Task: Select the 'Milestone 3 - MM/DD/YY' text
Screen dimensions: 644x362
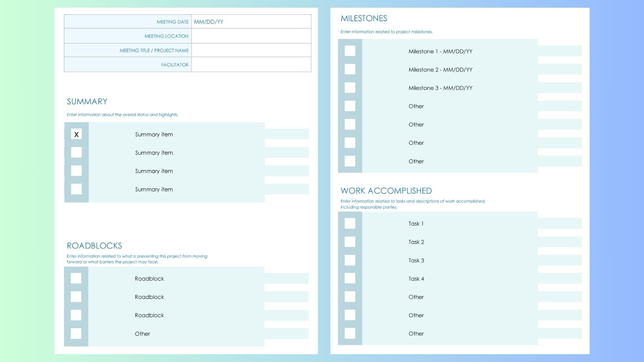Action: (440, 88)
